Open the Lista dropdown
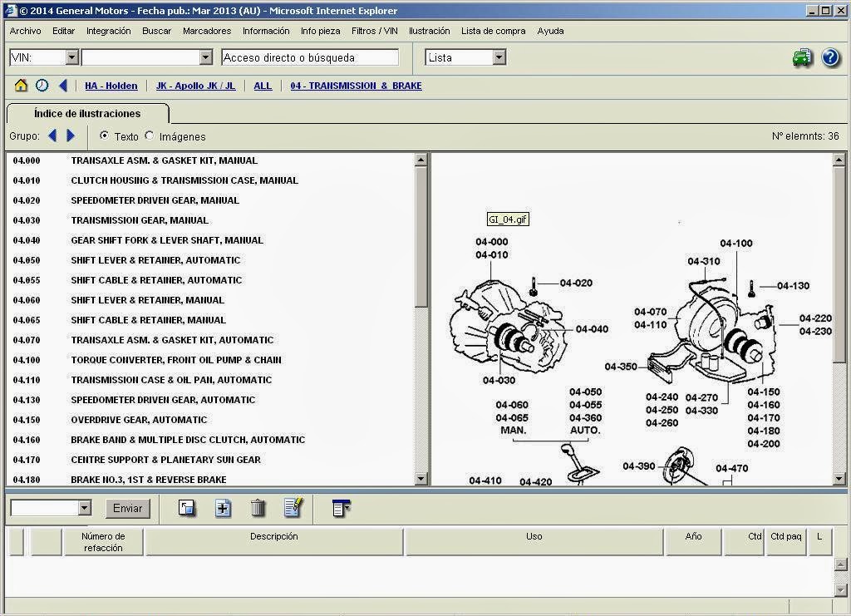851x616 pixels. coord(499,57)
